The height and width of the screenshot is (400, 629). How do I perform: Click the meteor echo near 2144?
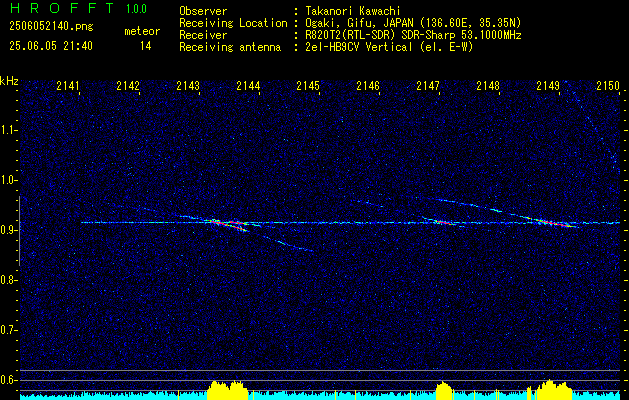tap(227, 223)
